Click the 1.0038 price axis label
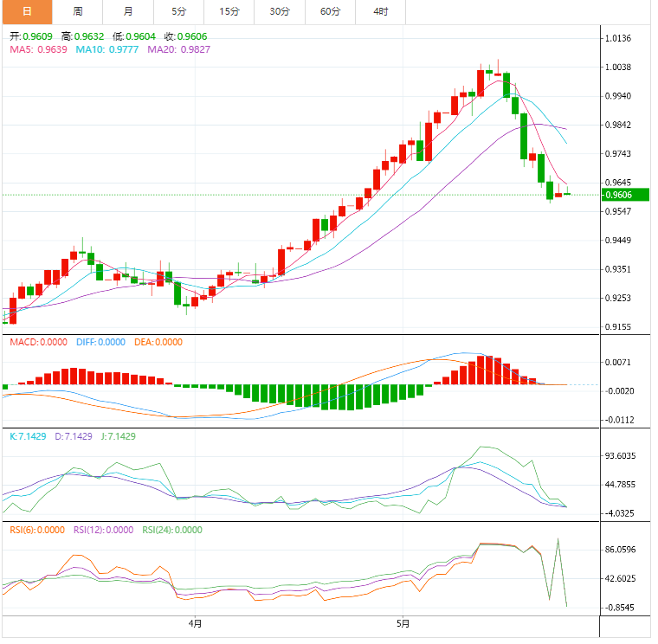 pyautogui.click(x=618, y=68)
